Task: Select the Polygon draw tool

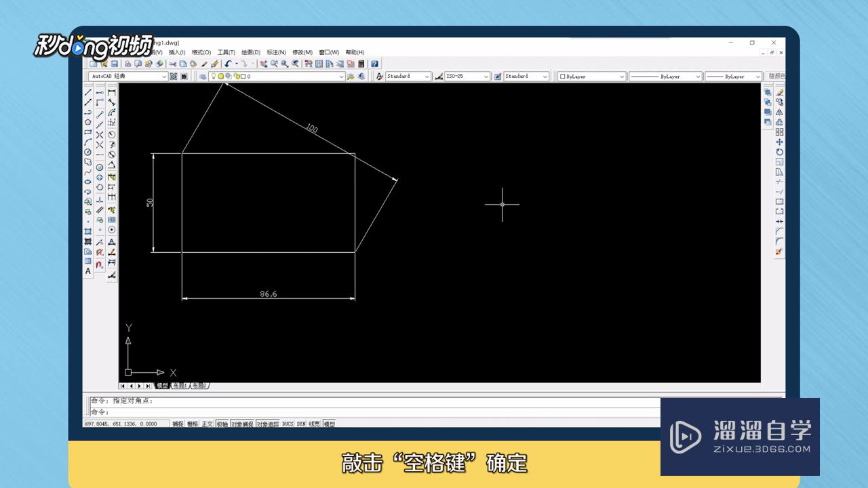Action: coord(87,122)
